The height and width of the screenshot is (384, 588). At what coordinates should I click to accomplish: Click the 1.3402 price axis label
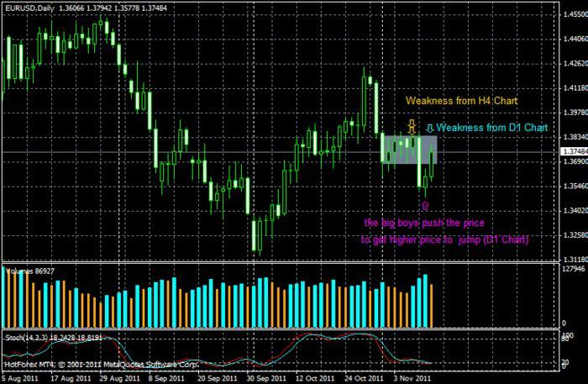pyautogui.click(x=575, y=211)
